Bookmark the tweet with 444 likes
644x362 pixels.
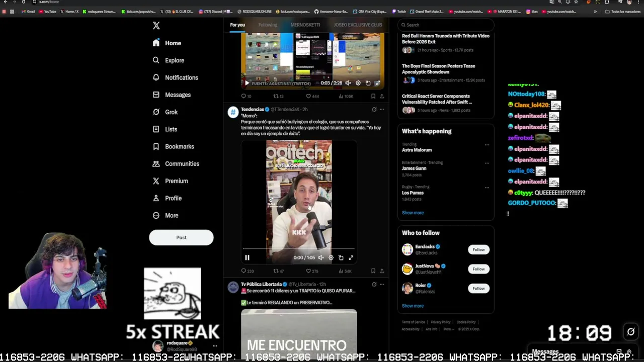click(x=373, y=96)
